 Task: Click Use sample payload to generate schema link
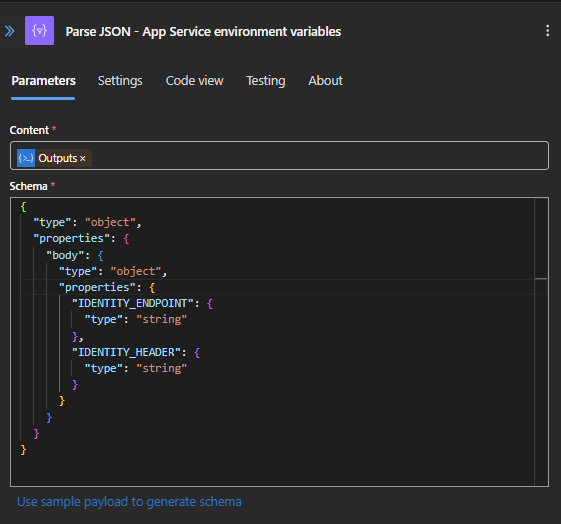click(129, 502)
